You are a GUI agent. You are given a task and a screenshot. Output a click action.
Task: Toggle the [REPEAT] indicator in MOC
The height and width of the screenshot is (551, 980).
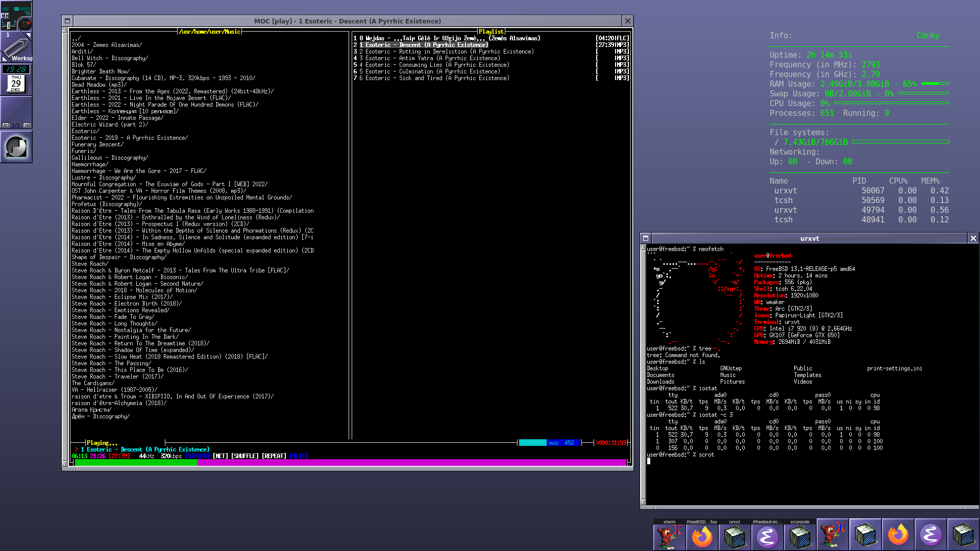tap(274, 456)
